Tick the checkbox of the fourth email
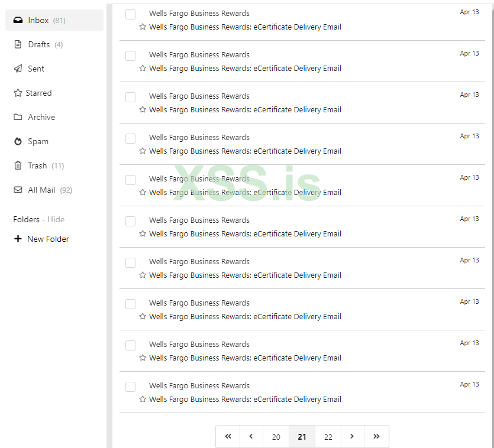 130,138
